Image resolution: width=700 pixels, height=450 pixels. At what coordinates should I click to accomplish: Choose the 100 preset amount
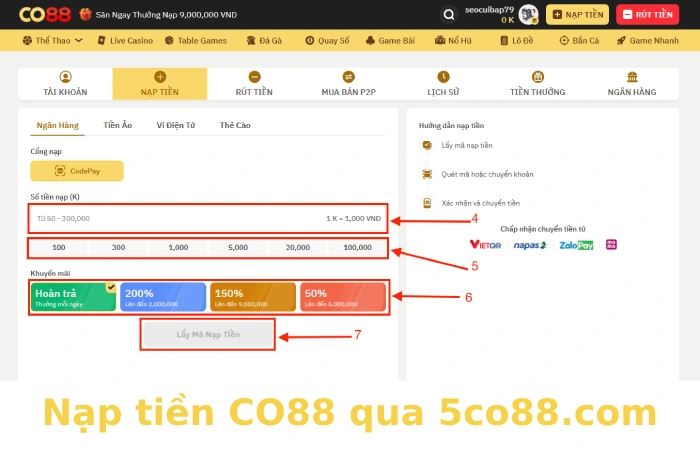(58, 247)
